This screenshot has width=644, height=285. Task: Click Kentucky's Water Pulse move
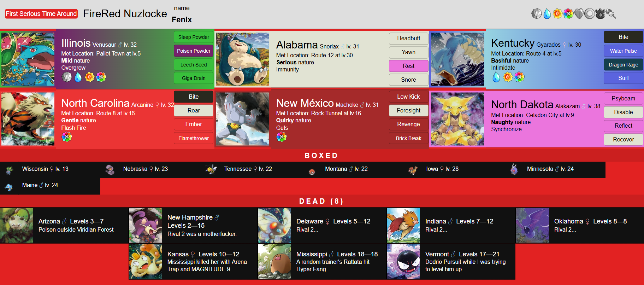(624, 51)
